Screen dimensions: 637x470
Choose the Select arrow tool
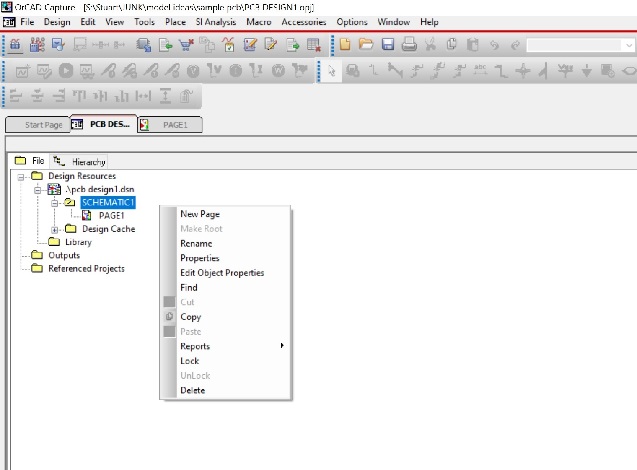(x=332, y=70)
